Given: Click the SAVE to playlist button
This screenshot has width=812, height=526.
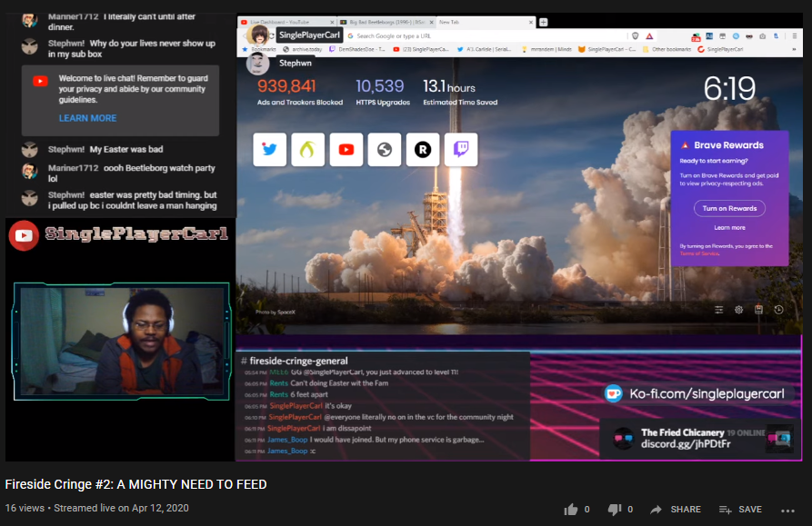Looking at the screenshot, I should pyautogui.click(x=740, y=510).
